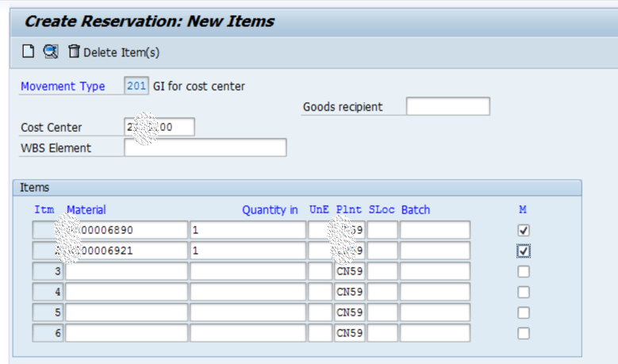
Task: Click the UnE field in row 3
Action: [x=320, y=271]
